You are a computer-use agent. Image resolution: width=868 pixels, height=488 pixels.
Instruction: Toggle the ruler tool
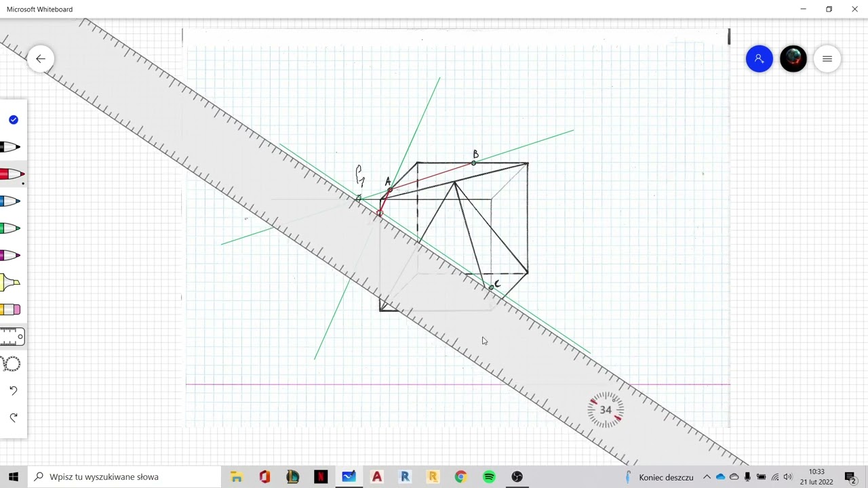tap(12, 337)
